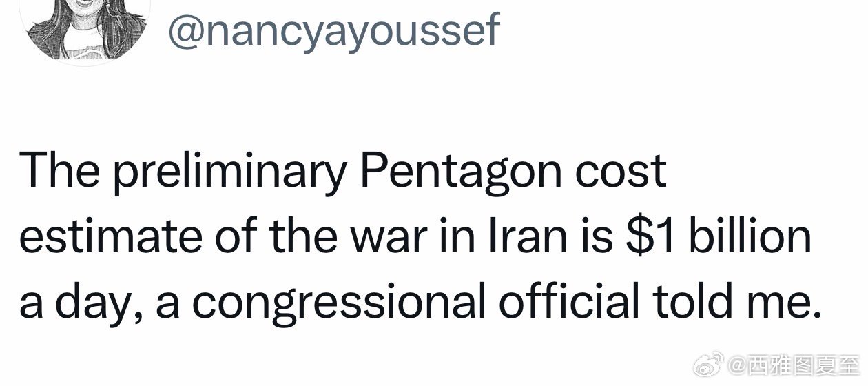Click the word "billion" in the tweet
This screenshot has height=386, width=868.
point(747,238)
